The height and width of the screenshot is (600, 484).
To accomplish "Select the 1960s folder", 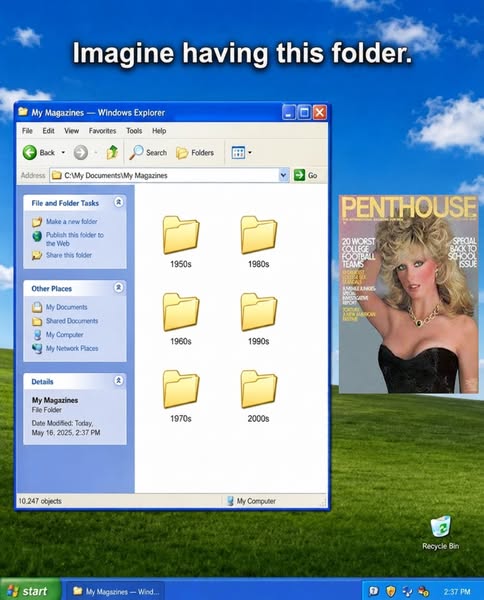I will point(181,319).
